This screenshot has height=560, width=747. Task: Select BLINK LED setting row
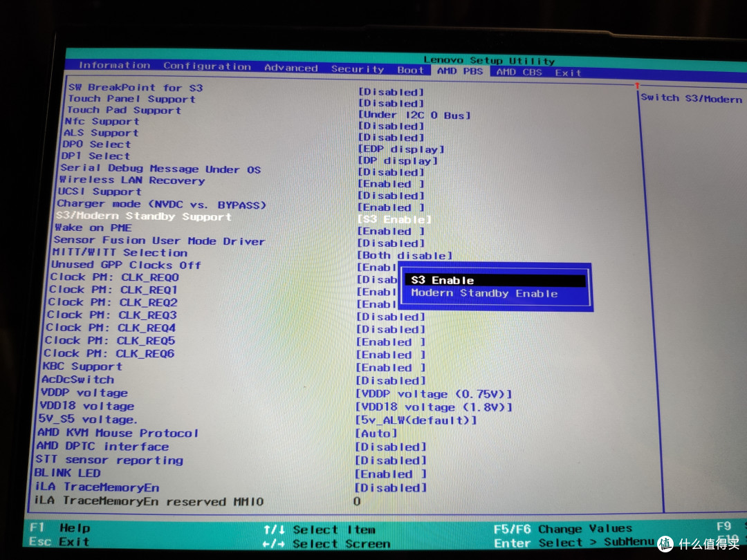[x=67, y=474]
